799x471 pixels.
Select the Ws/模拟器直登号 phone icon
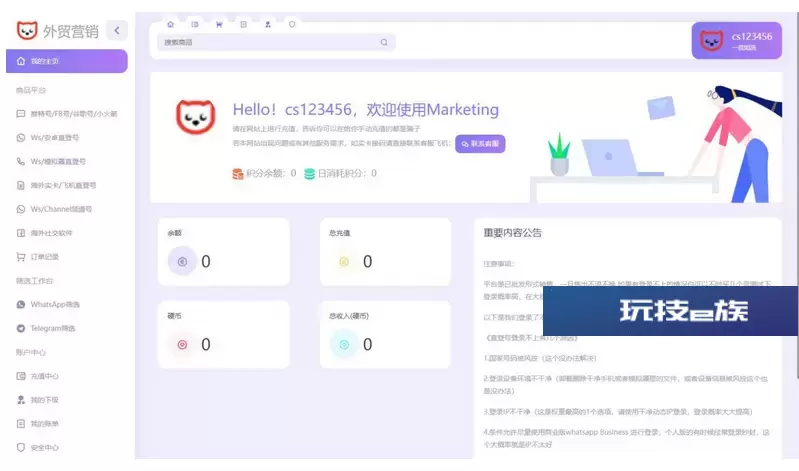[x=21, y=162]
